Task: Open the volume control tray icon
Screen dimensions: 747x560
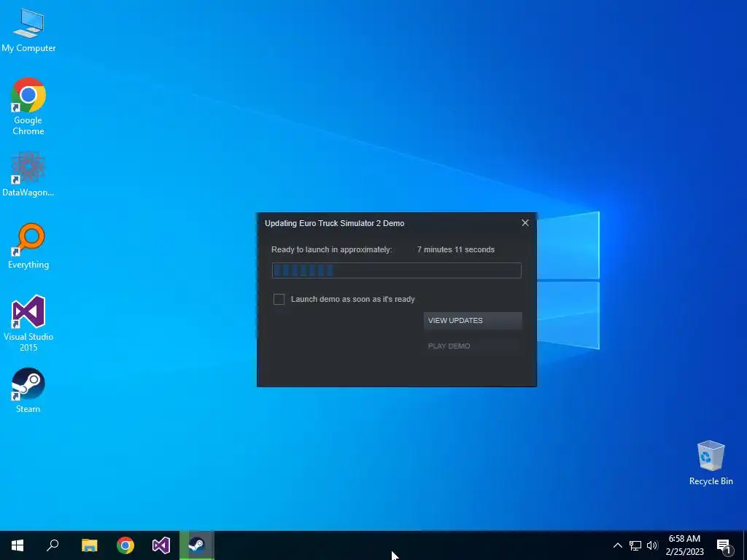Action: 652,545
